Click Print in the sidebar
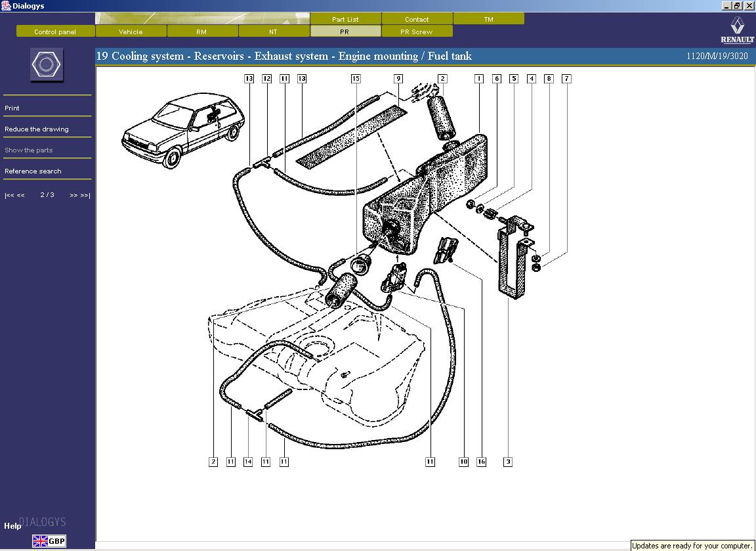756x551 pixels. [x=12, y=108]
